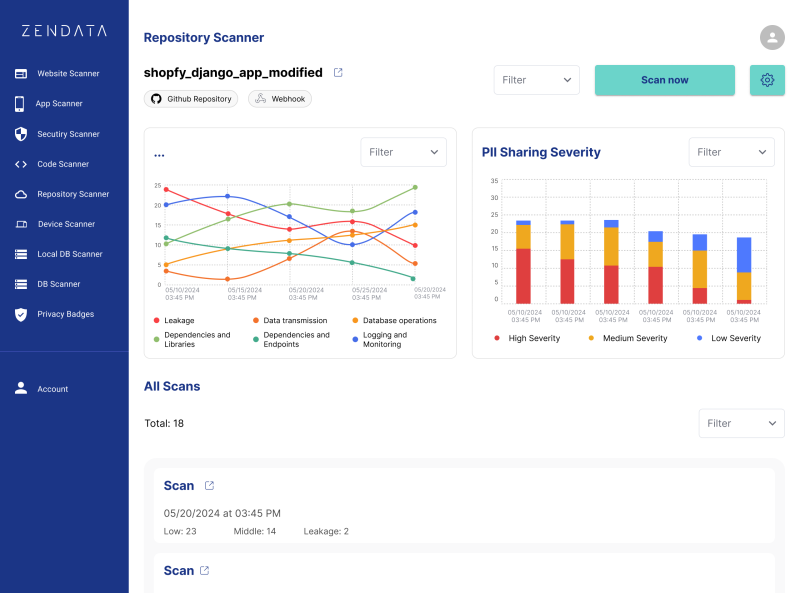Expand the PII Sharing Severity Filter dropdown
The image size is (800, 593).
click(731, 152)
